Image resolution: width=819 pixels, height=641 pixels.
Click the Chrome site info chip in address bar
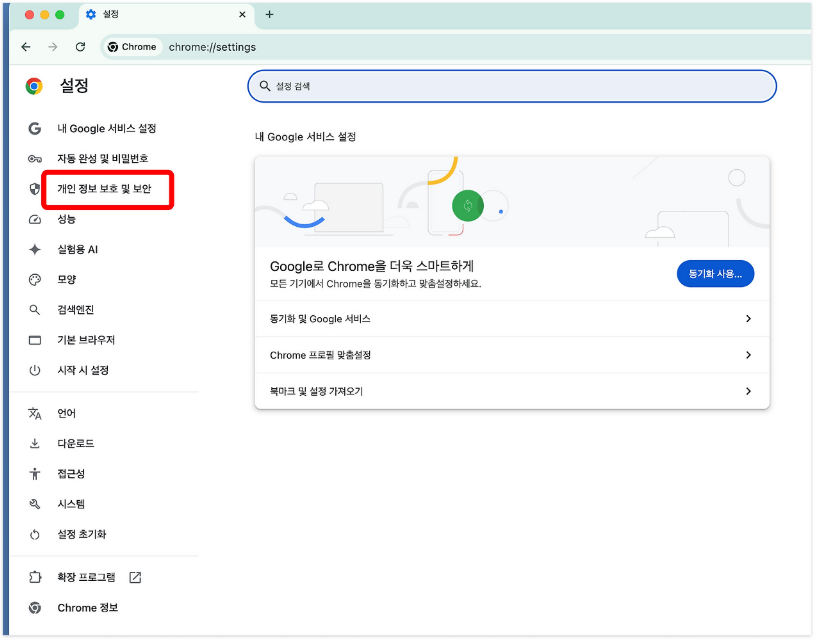point(132,47)
